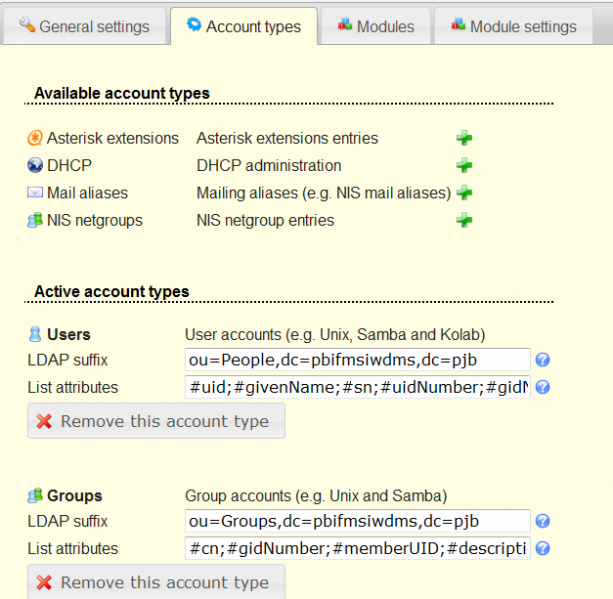Open the Modules tab
Image resolution: width=613 pixels, height=599 pixels.
coord(376,26)
